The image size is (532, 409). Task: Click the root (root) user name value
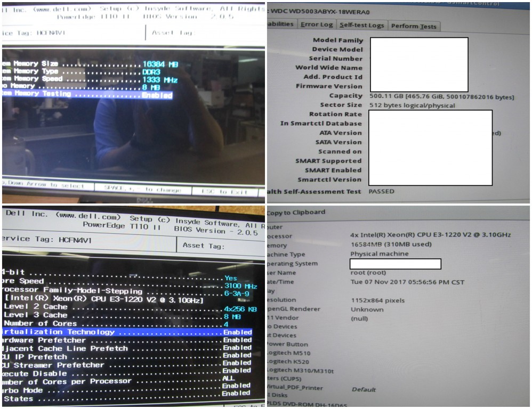368,273
